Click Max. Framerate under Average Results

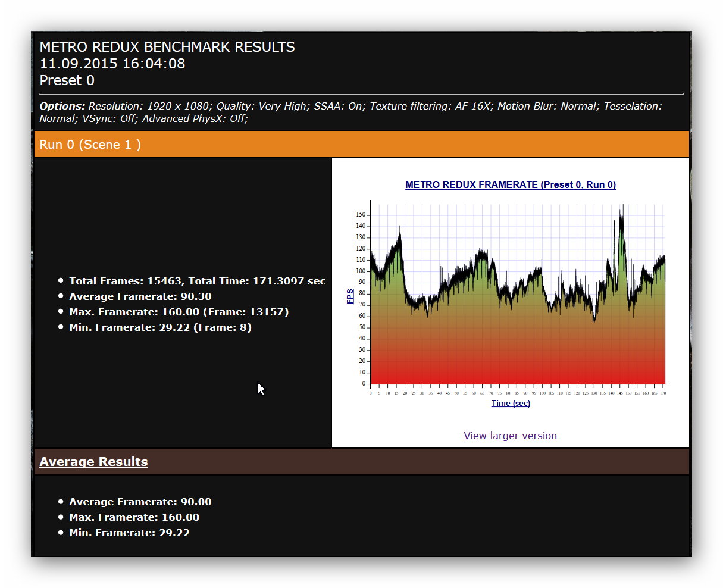click(134, 517)
